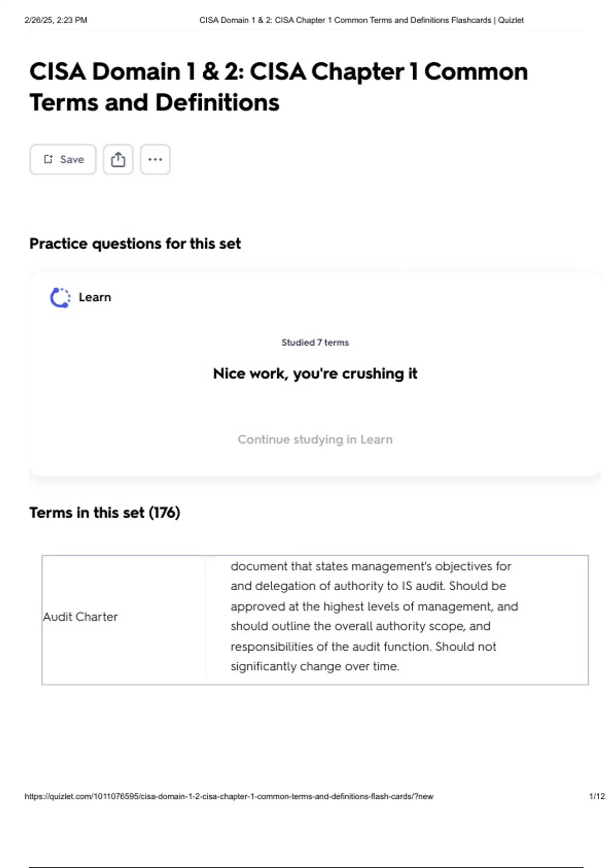This screenshot has width=613, height=868.
Task: Continue studying in Learn
Action: coord(315,440)
